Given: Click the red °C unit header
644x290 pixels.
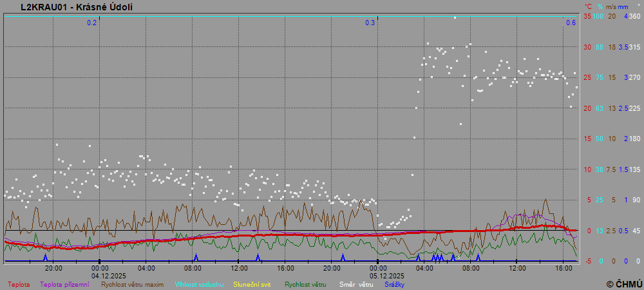Looking at the screenshot, I should [588, 6].
